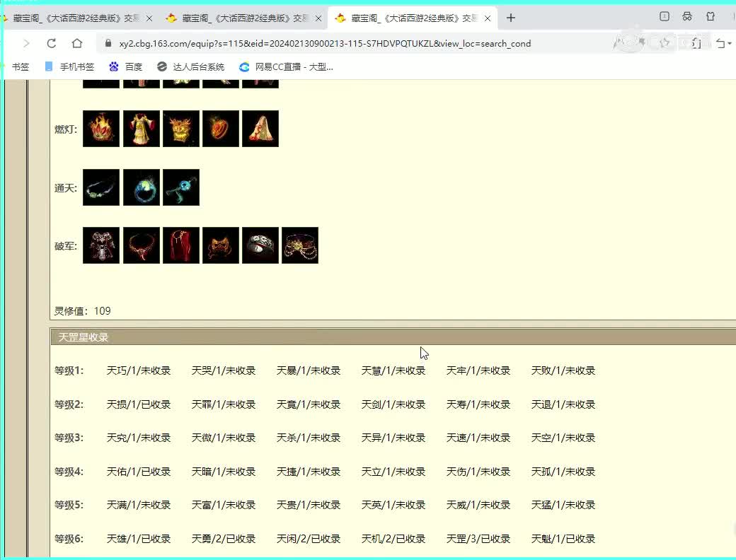736x560 pixels.
Task: Click the 天魁/1/已收录 entry
Action: coord(563,538)
